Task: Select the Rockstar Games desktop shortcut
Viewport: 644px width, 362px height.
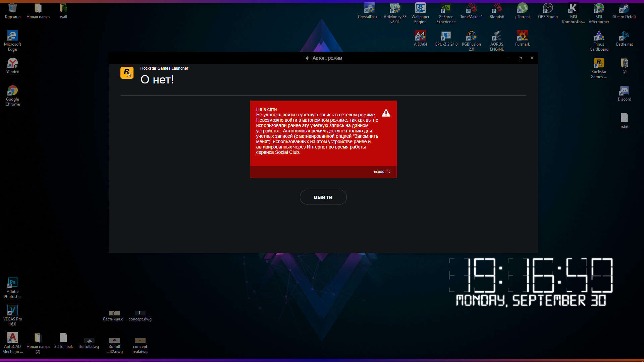Action: [599, 68]
